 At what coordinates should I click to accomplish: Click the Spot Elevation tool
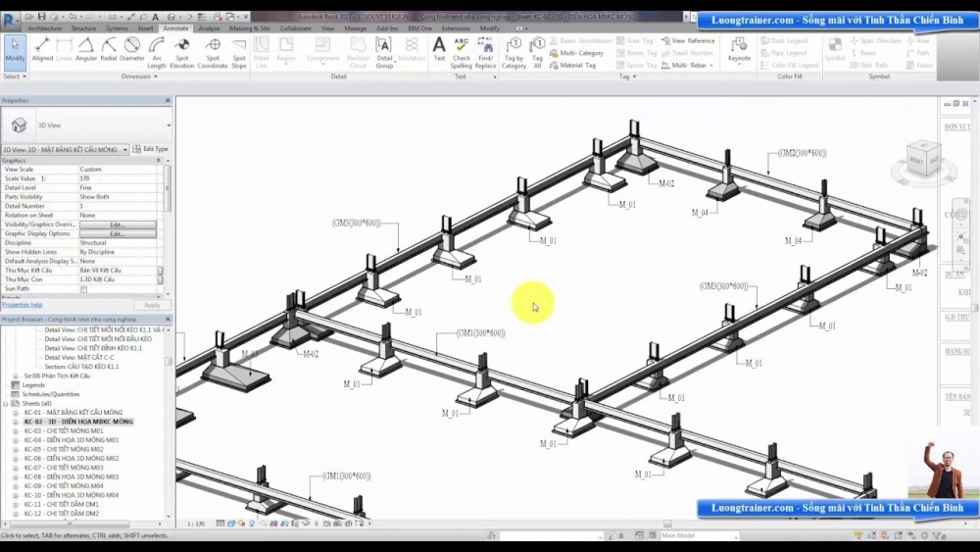pos(182,53)
